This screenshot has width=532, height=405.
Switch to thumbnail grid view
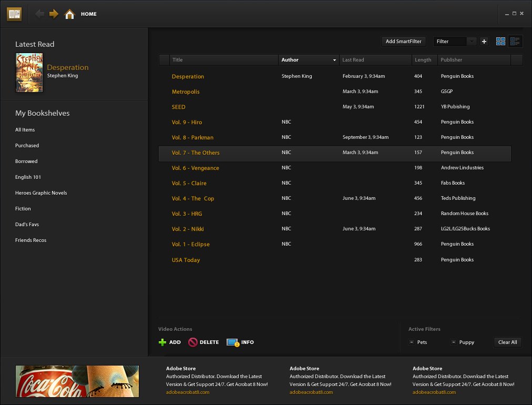[x=500, y=42]
